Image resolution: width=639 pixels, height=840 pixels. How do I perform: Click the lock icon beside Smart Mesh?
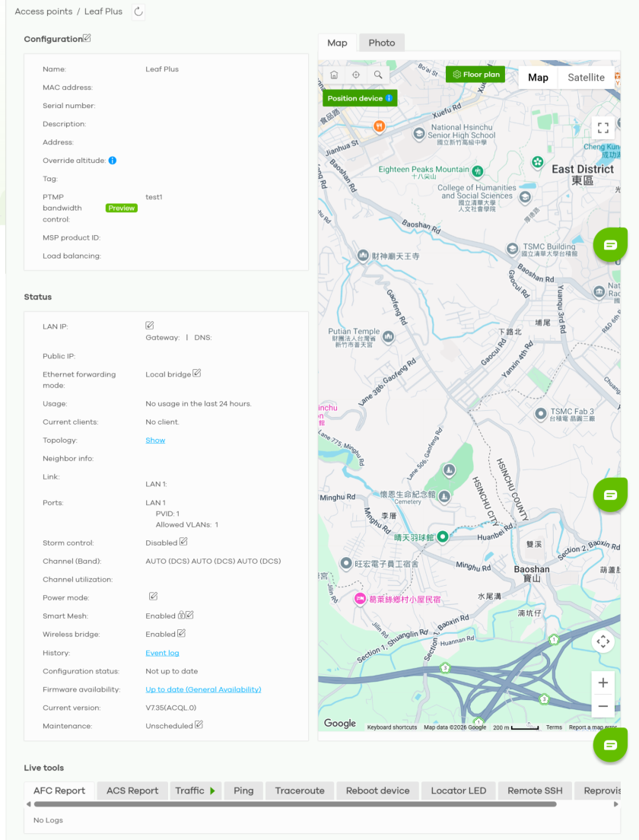pos(181,615)
